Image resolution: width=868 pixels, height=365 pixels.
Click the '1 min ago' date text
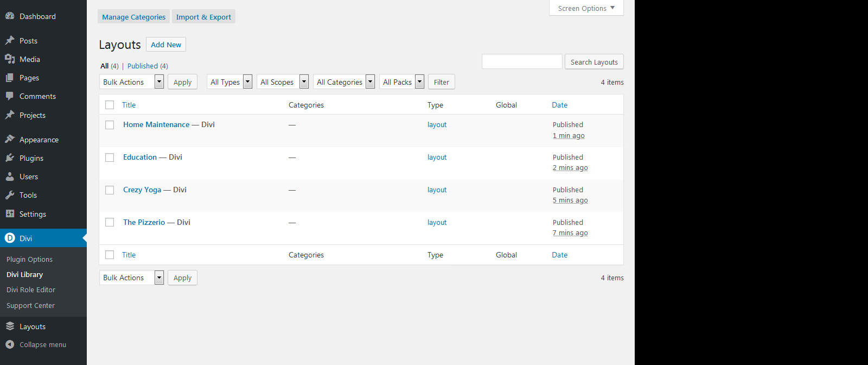click(x=569, y=135)
